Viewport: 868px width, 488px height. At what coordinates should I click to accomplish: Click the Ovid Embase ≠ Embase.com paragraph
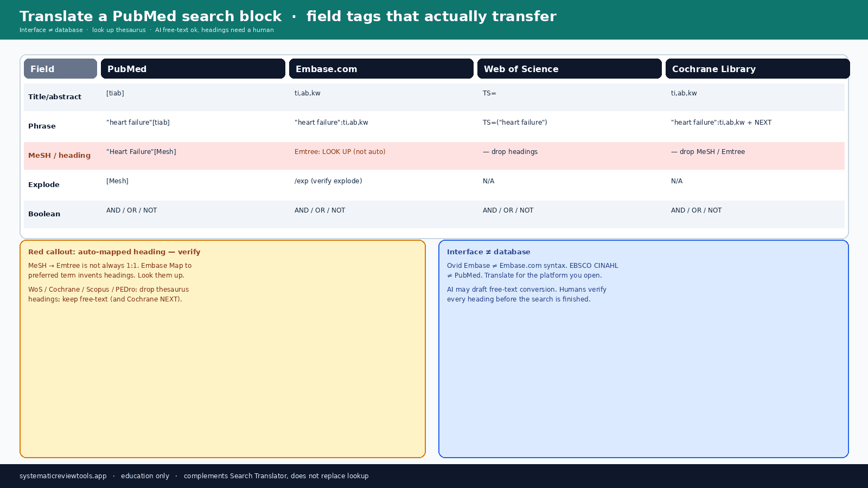click(x=533, y=271)
